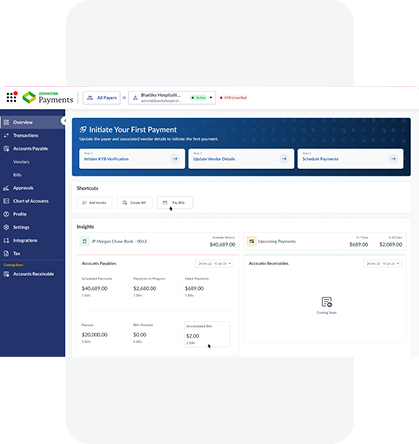Image resolution: width=419 pixels, height=444 pixels.
Task: Open Chart of Accounts menu item
Action: 32,201
